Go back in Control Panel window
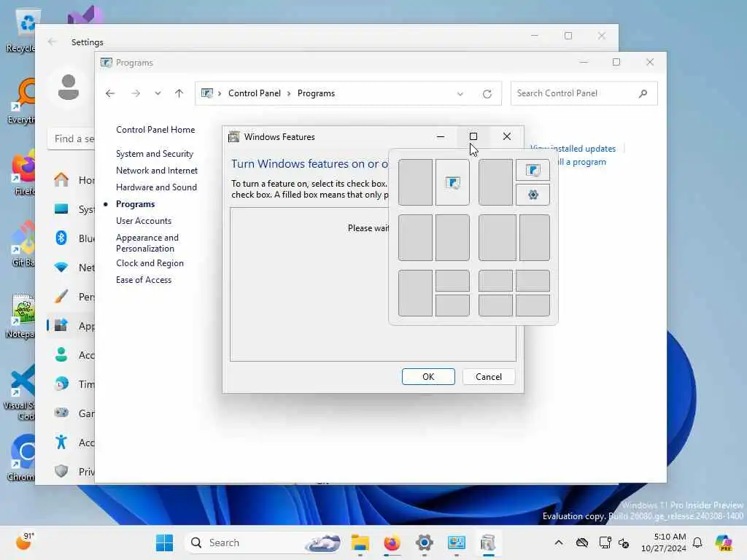Image resolution: width=747 pixels, height=560 pixels. (x=110, y=93)
